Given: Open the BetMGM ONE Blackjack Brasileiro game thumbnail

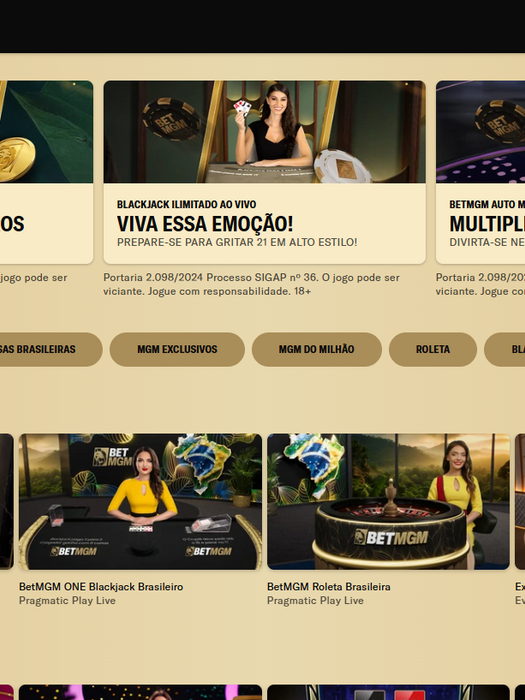Looking at the screenshot, I should click(140, 501).
